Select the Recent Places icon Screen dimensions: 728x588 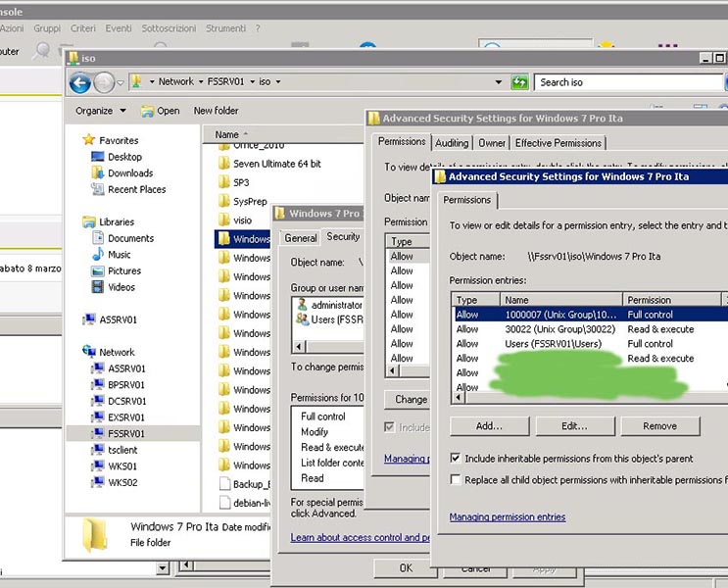(98, 190)
